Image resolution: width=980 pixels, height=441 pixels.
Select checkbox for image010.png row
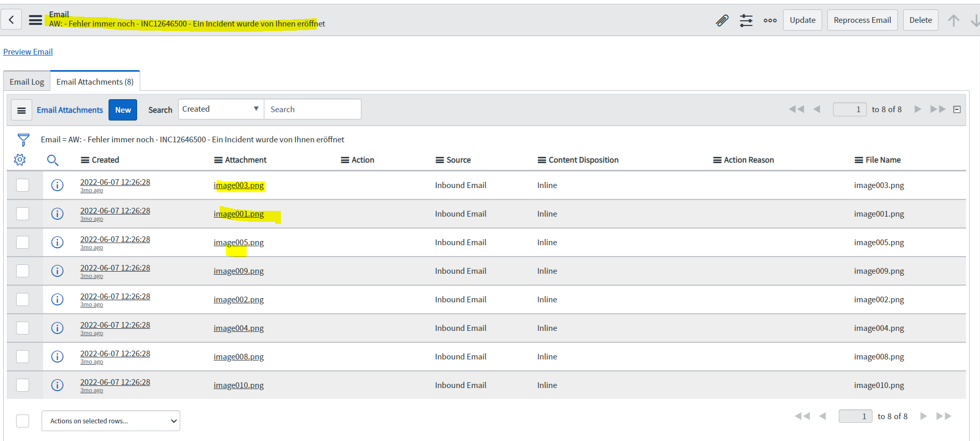click(22, 385)
